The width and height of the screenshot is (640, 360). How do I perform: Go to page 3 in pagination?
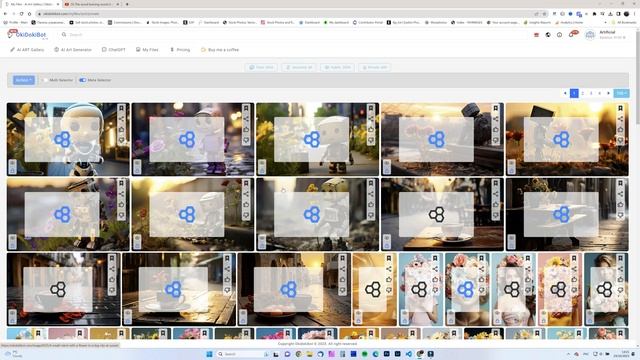click(591, 93)
